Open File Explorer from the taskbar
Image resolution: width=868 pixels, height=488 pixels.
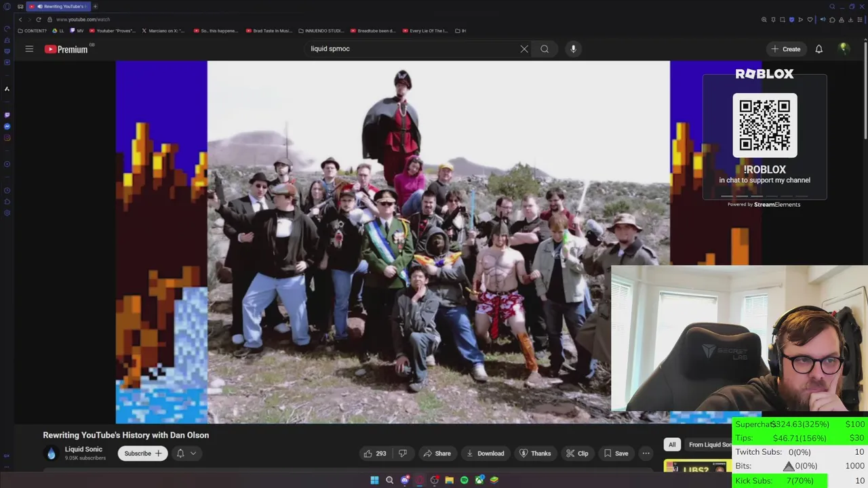[449, 480]
